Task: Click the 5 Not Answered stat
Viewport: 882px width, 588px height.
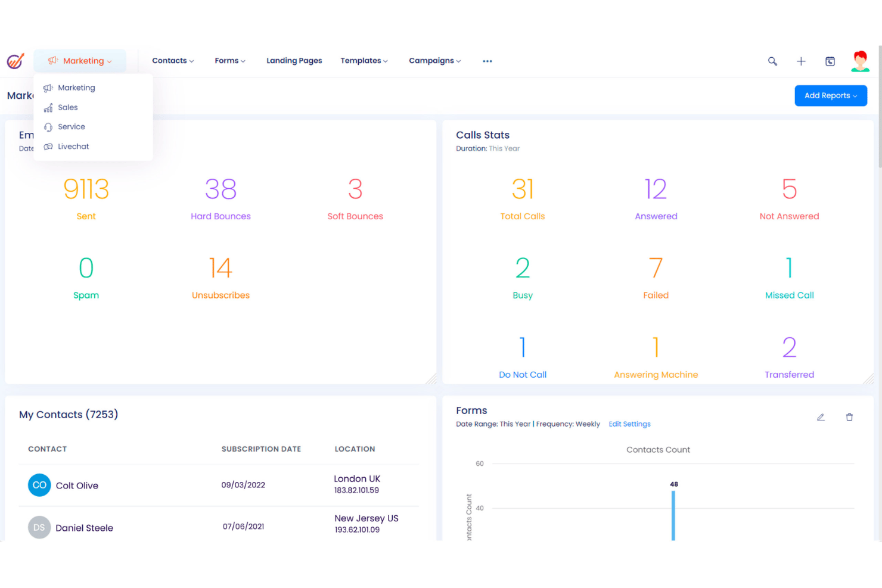Action: click(789, 199)
